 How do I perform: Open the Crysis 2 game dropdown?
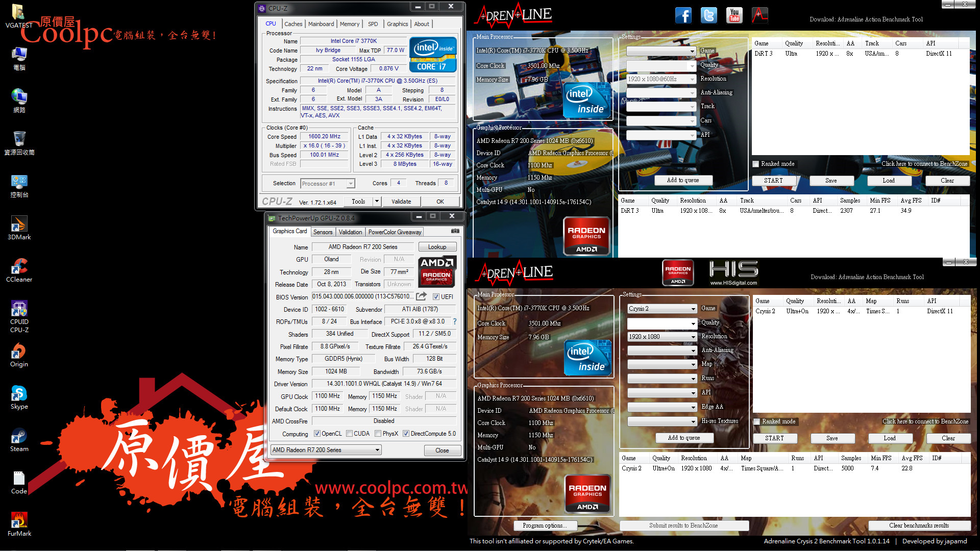click(x=662, y=309)
